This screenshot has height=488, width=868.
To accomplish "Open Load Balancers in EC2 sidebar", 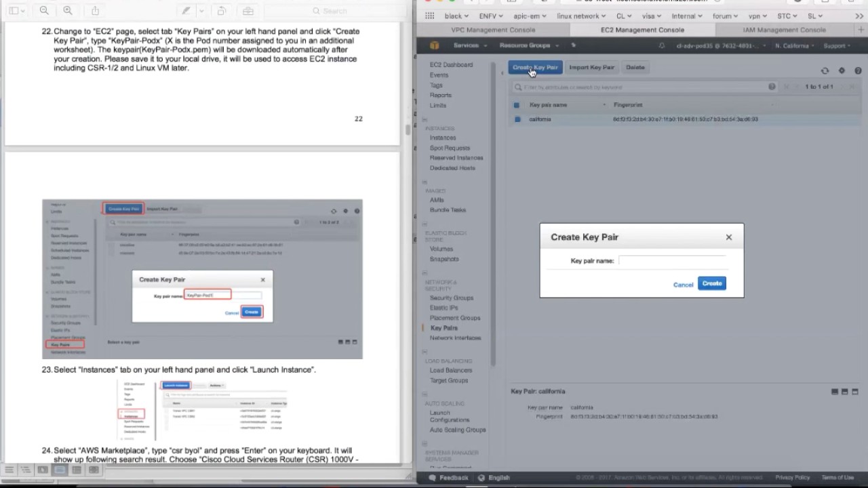I will point(450,371).
